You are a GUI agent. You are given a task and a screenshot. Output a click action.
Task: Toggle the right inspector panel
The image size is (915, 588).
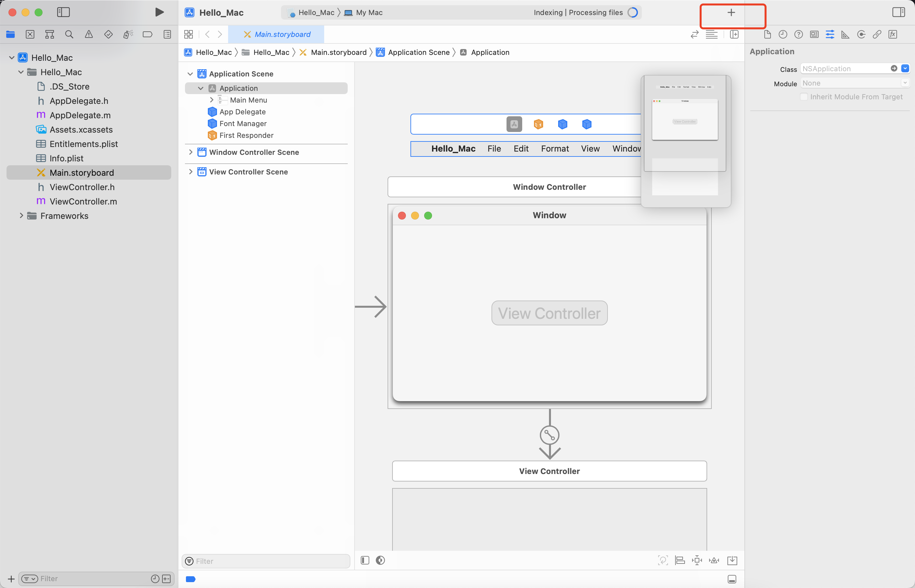coord(898,12)
